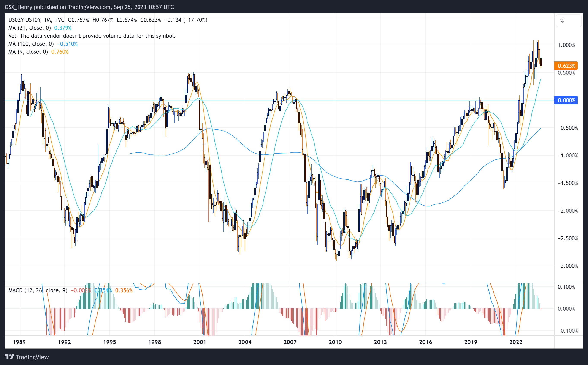Click the MA 9 value 0.760%
The height and width of the screenshot is (365, 588).
(x=60, y=52)
